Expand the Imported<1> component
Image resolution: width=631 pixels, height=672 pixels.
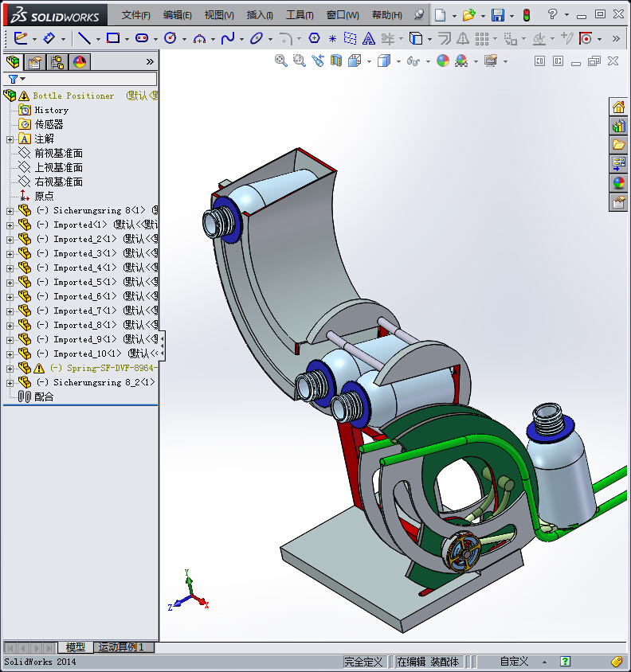[x=10, y=225]
